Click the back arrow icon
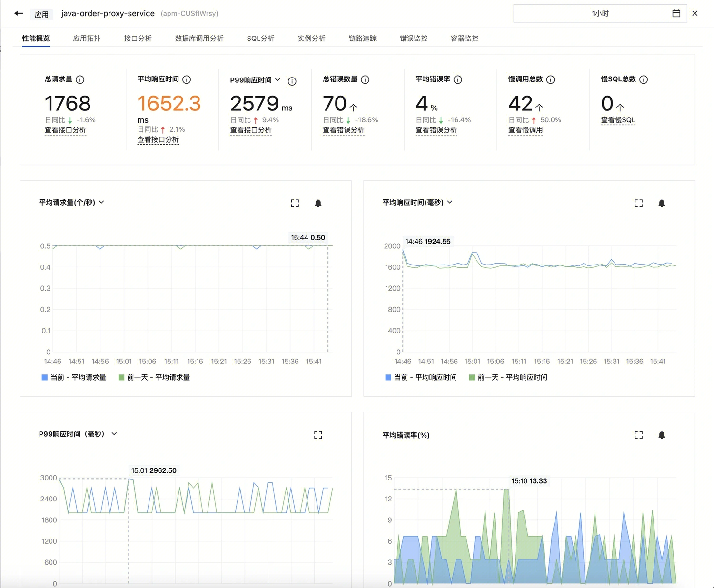The width and height of the screenshot is (714, 588). click(x=19, y=13)
